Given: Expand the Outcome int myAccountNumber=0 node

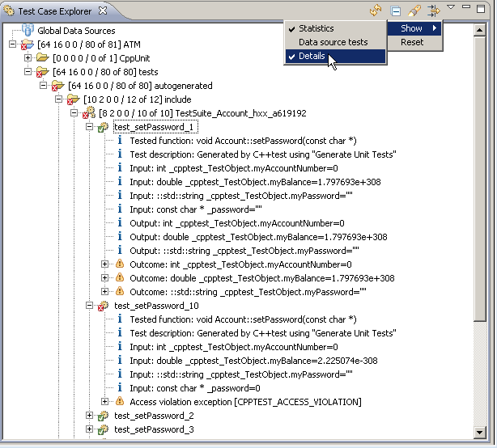Looking at the screenshot, I should click(104, 264).
